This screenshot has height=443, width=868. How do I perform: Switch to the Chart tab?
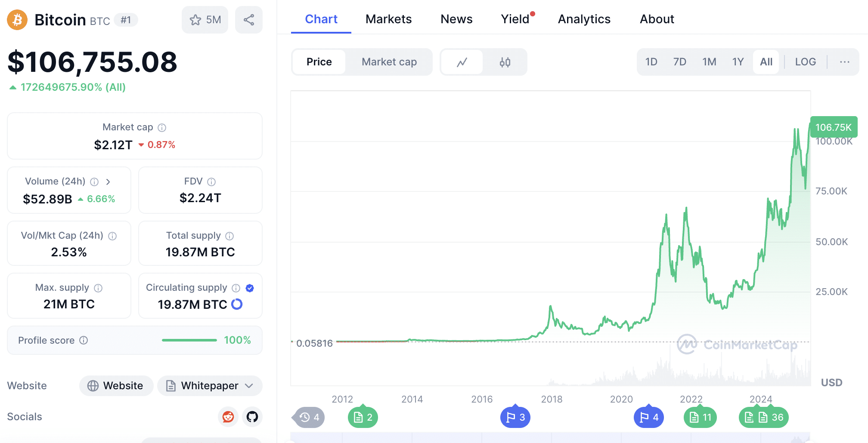pos(321,19)
